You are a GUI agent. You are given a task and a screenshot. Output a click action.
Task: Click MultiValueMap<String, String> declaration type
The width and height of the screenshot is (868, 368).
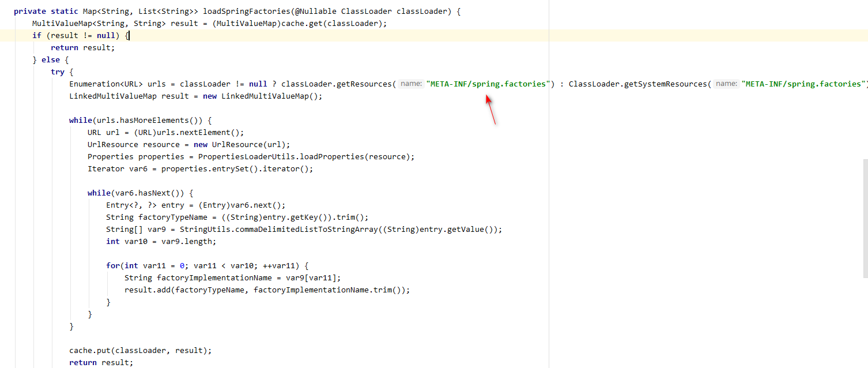tap(99, 23)
